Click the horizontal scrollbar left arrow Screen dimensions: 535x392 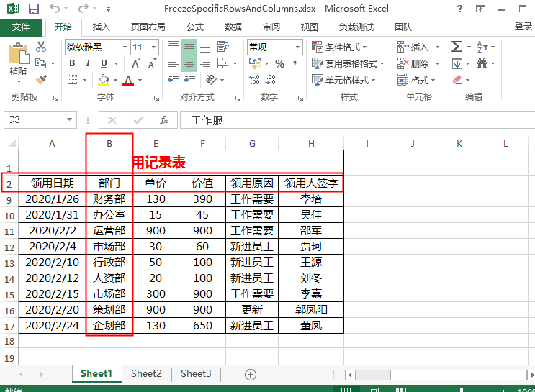point(350,375)
